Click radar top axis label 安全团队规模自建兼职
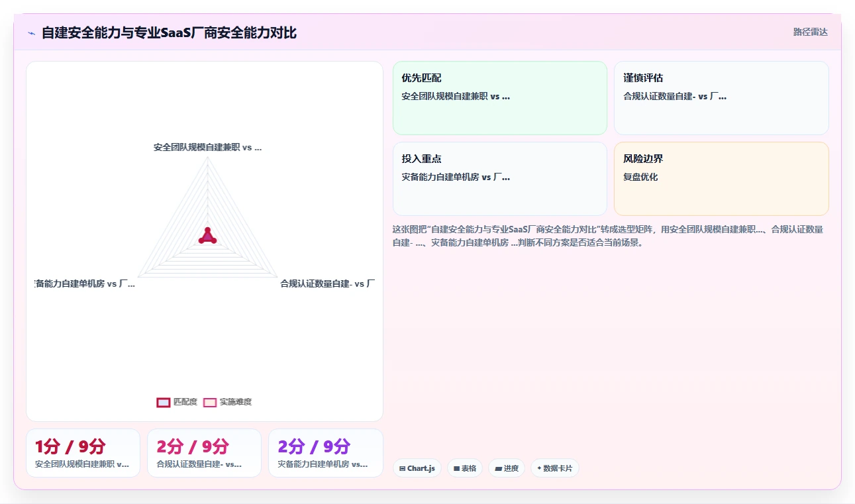Viewport: 855px width, 504px height. pos(207,148)
